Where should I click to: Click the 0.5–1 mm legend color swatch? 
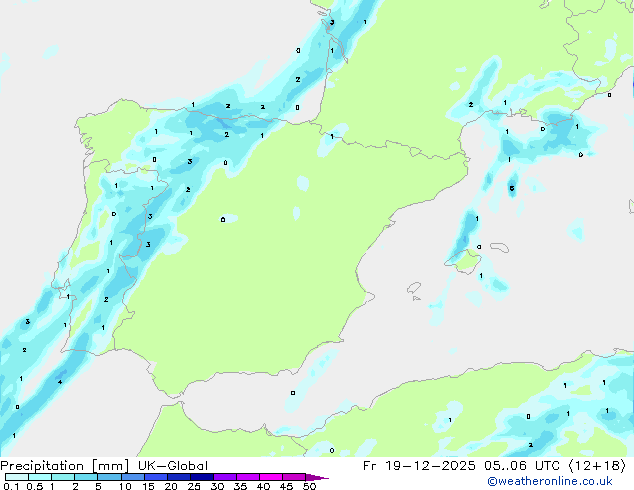pyautogui.click(x=40, y=477)
